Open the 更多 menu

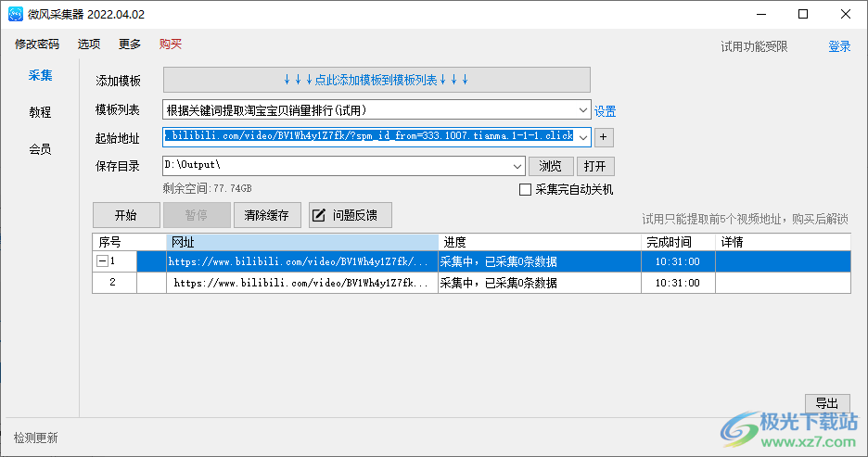click(130, 44)
